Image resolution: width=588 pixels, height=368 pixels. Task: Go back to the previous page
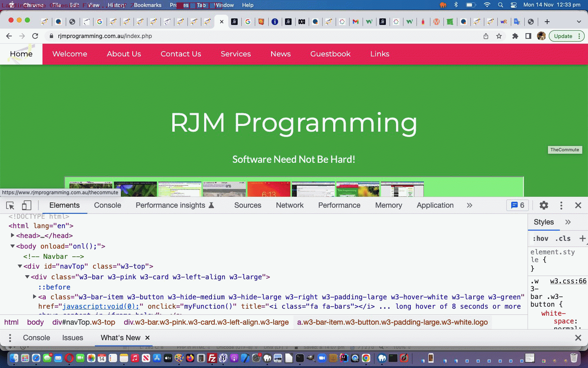9,36
